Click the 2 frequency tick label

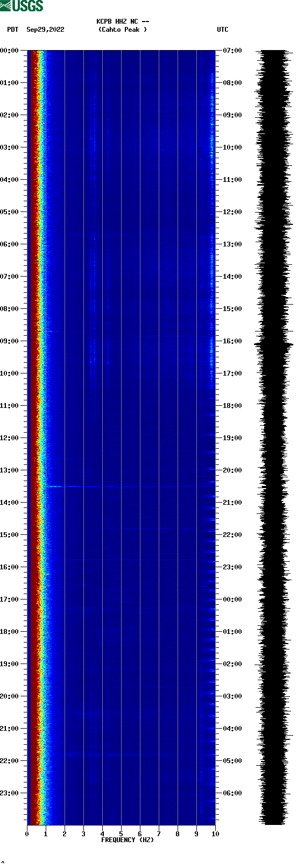[65, 834]
